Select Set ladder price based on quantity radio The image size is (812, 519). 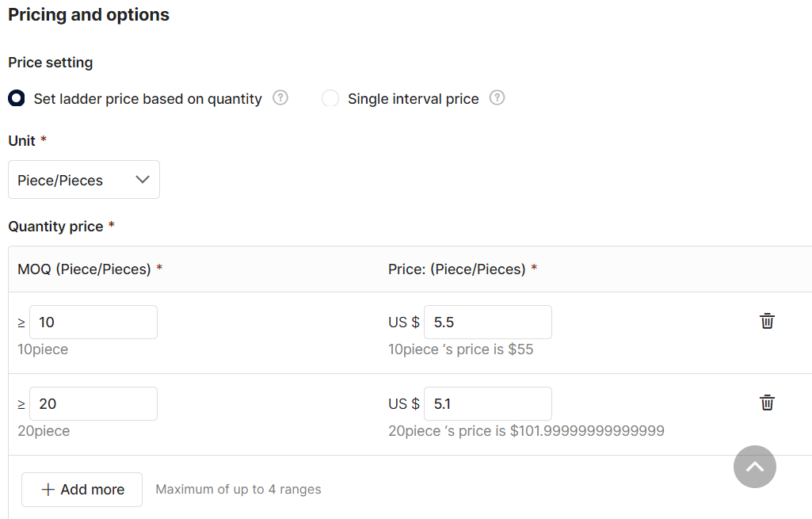(x=17, y=98)
